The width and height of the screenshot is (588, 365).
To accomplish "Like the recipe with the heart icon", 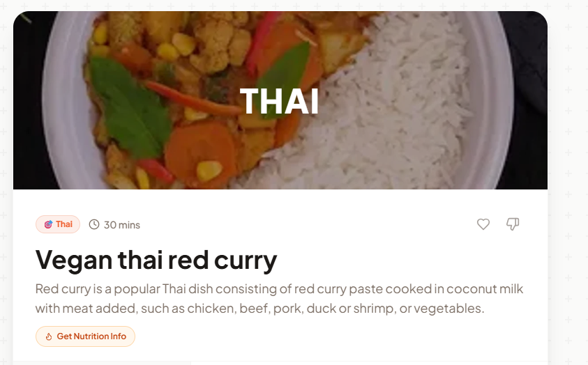I will [x=483, y=224].
